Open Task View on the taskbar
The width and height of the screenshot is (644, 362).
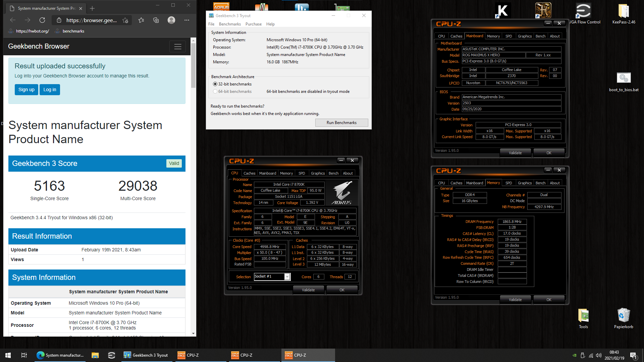(24, 355)
